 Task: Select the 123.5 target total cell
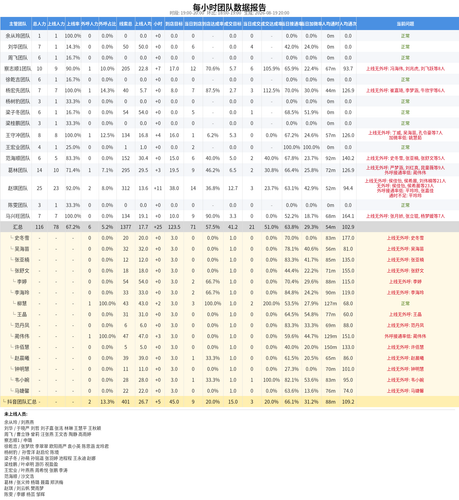tap(174, 227)
